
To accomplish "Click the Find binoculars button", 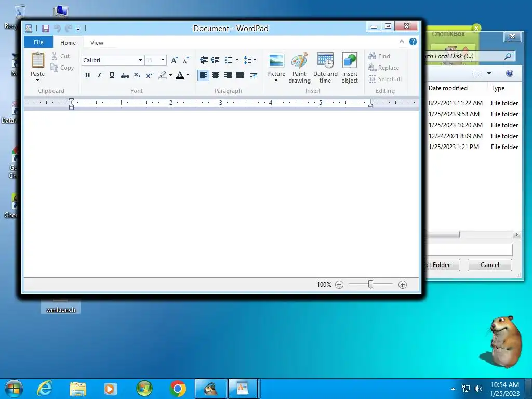I will [x=379, y=56].
